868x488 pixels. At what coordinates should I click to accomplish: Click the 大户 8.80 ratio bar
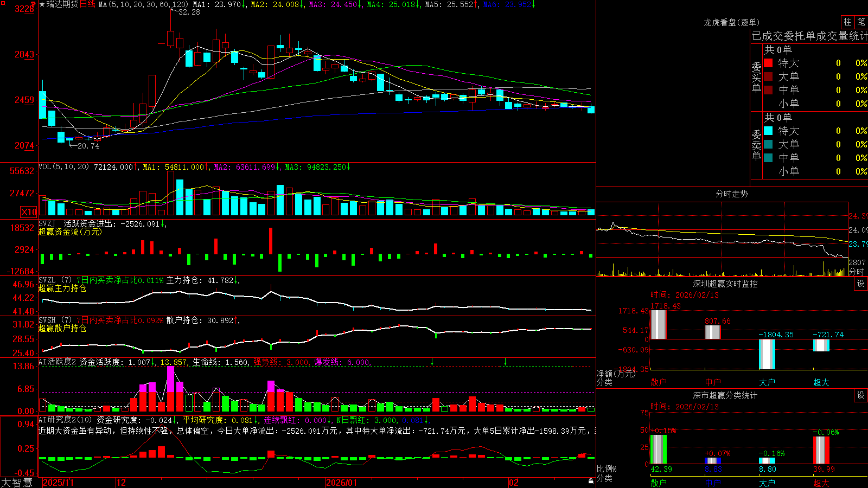pyautogui.click(x=767, y=461)
